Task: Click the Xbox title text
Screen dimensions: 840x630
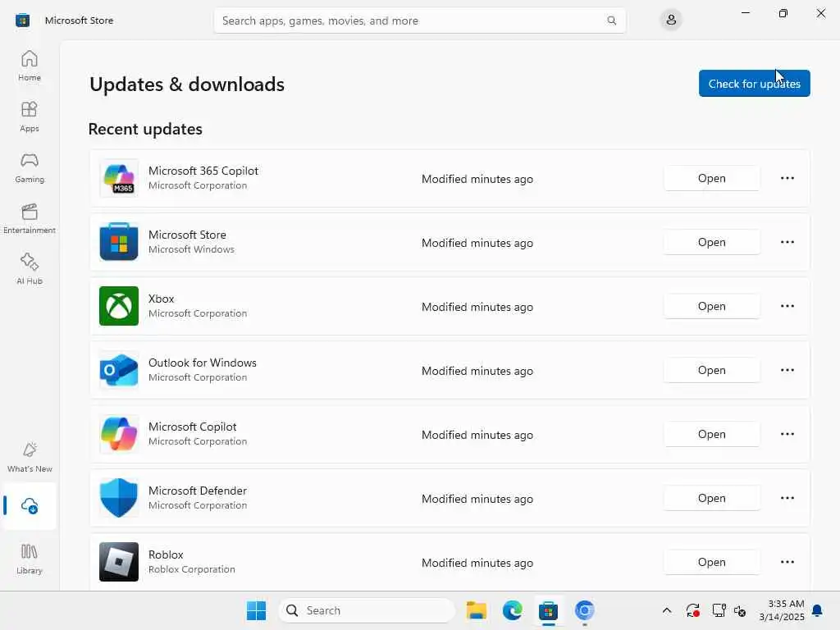Action: coord(162,299)
